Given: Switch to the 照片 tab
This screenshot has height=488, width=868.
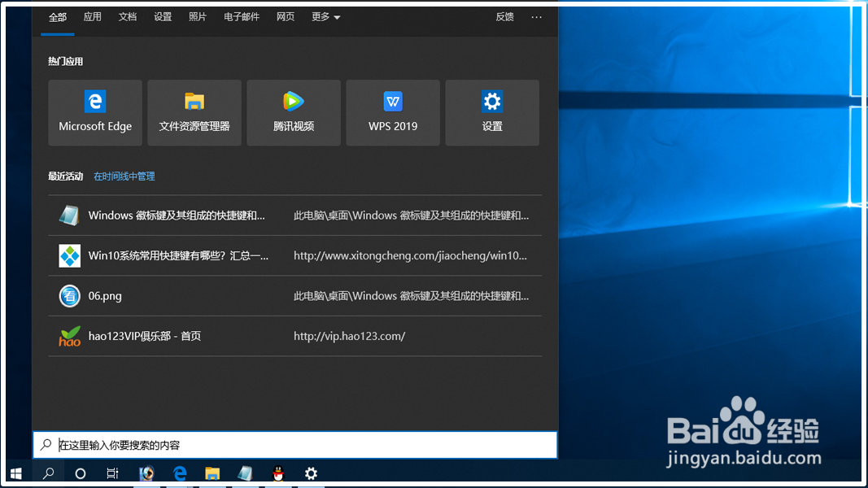Looking at the screenshot, I should tap(198, 17).
